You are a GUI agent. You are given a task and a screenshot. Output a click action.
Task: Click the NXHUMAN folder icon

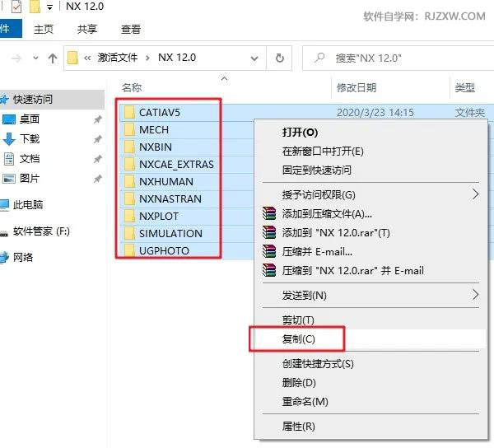(129, 181)
